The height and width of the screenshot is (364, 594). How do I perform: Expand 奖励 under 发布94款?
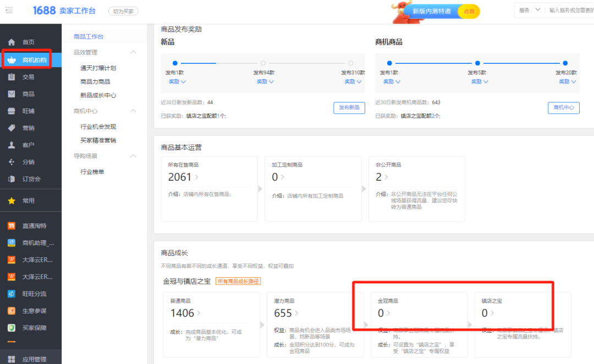click(265, 82)
